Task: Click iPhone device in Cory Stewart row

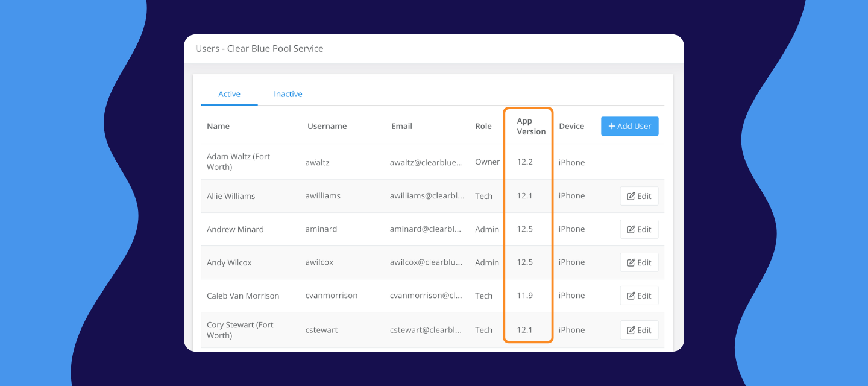Action: (572, 330)
